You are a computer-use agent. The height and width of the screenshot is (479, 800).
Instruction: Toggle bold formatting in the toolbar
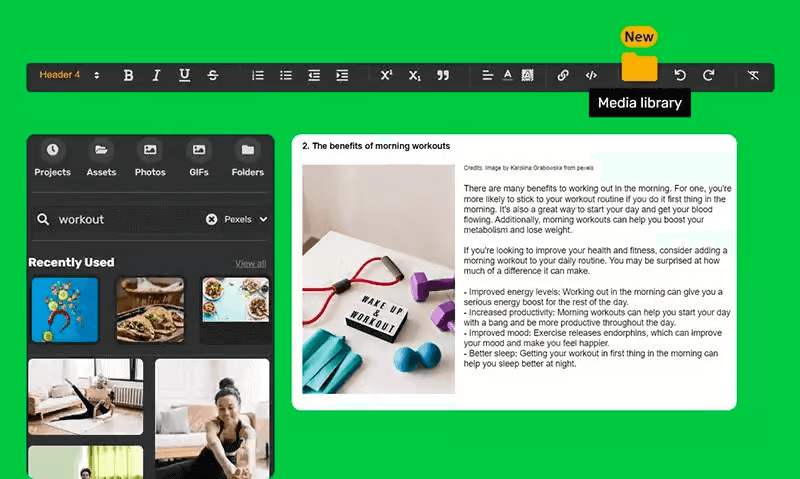click(x=128, y=76)
